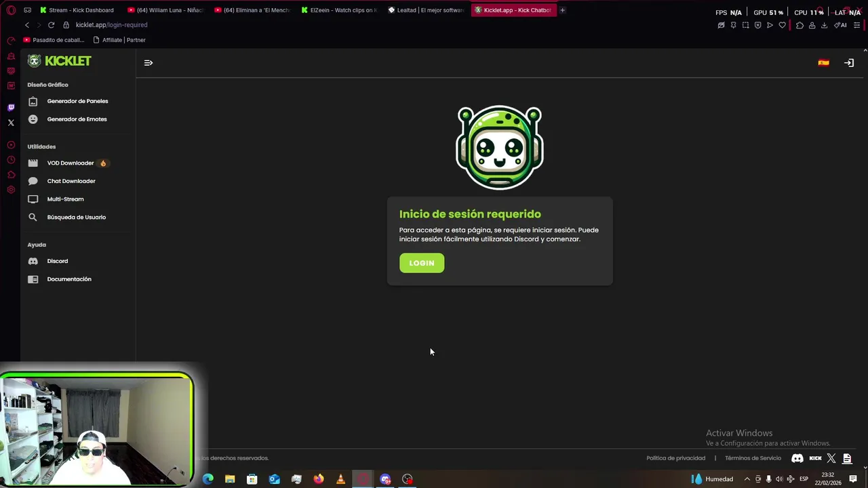Open Documentación in sidebar
This screenshot has width=868, height=488.
click(70, 279)
